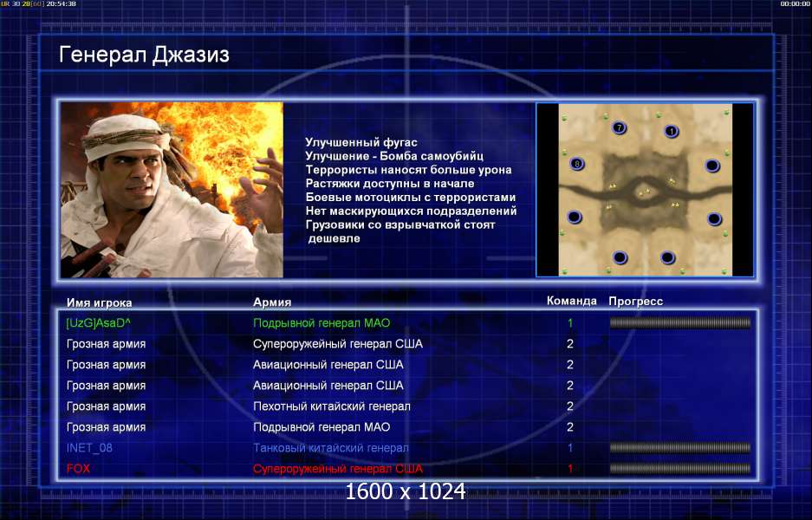Click "Растяжки доступны в начале" line

(x=389, y=184)
